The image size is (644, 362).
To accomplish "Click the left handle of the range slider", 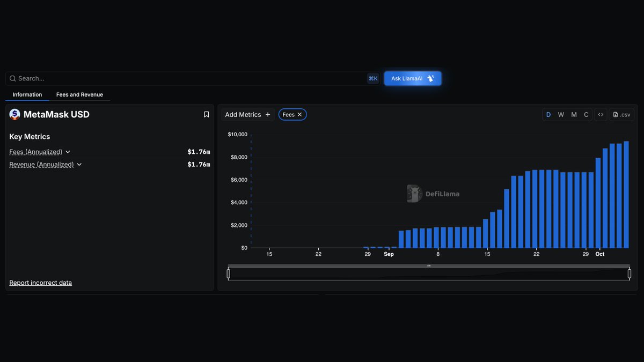I will tap(229, 274).
